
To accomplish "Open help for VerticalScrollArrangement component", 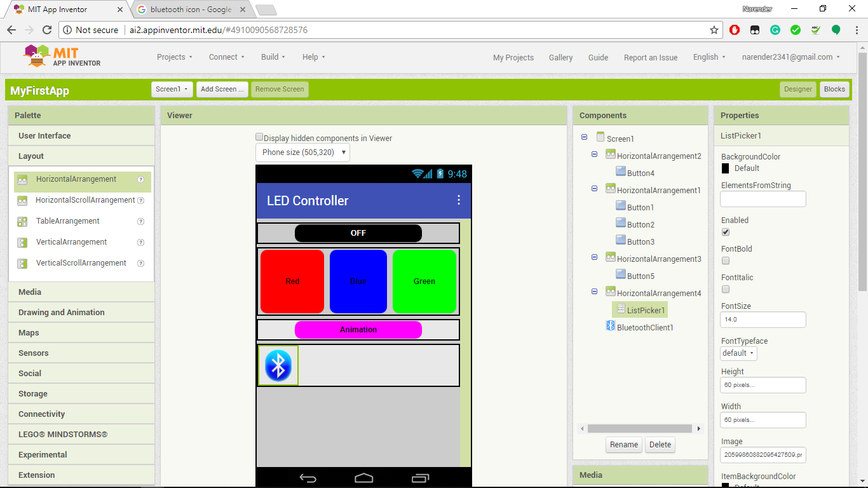I will [x=141, y=264].
